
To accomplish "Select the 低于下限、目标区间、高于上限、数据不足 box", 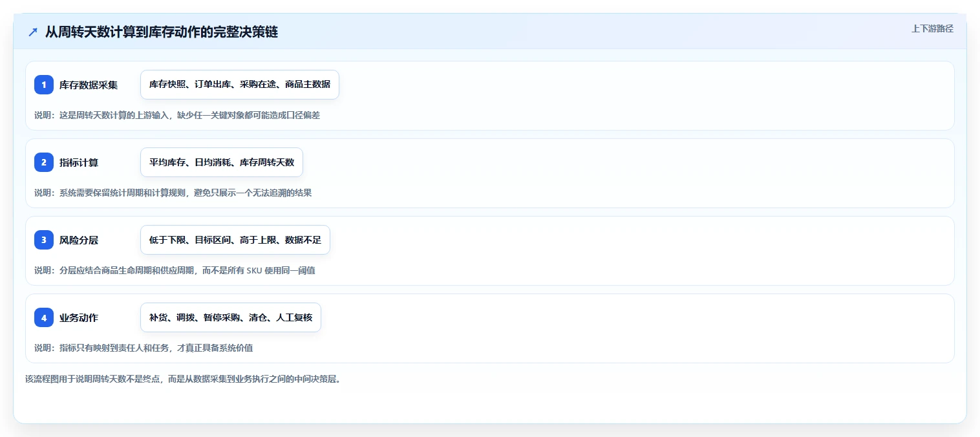I will point(235,240).
